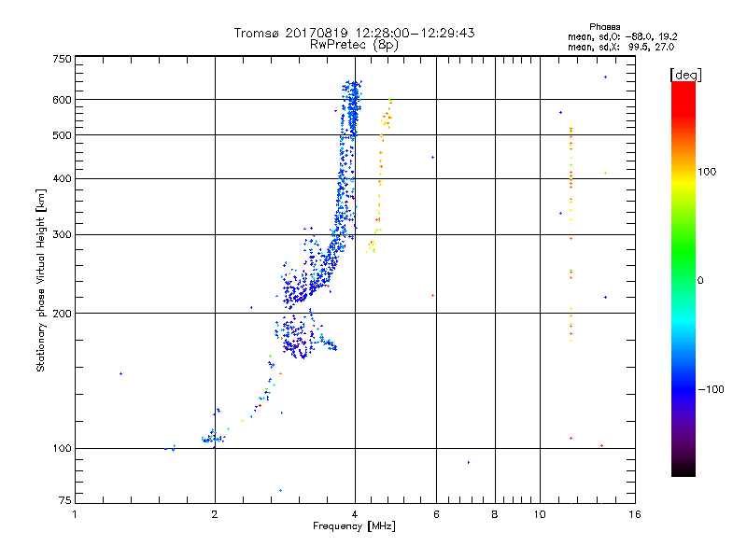The width and height of the screenshot is (747, 560).
Task: Click the 600 km height tick label
Action: pos(62,100)
